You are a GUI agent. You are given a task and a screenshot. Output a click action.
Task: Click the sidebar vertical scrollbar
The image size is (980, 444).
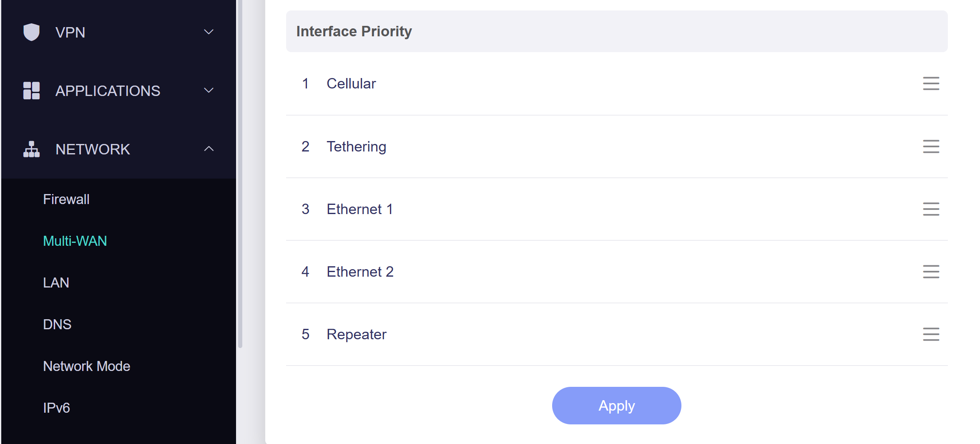(240, 175)
